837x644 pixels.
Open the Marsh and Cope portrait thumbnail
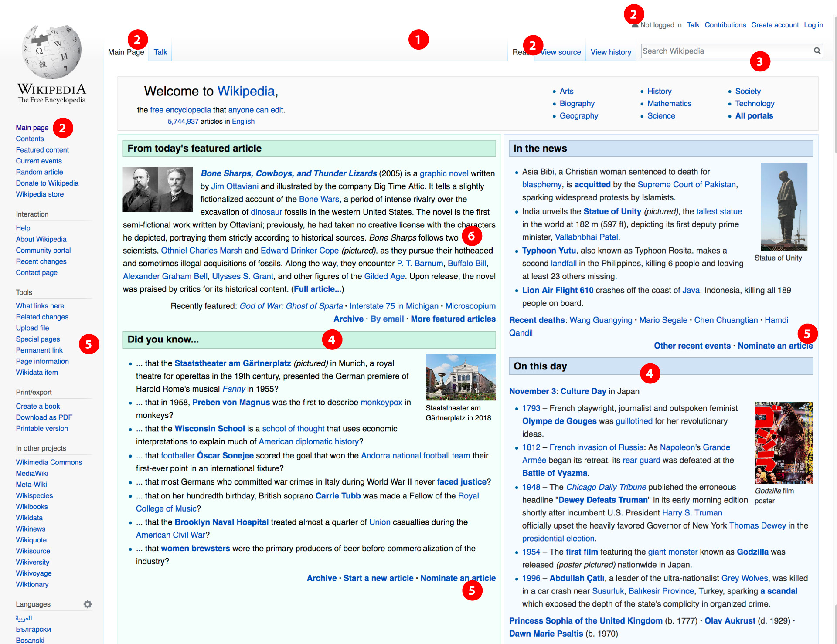click(x=157, y=189)
